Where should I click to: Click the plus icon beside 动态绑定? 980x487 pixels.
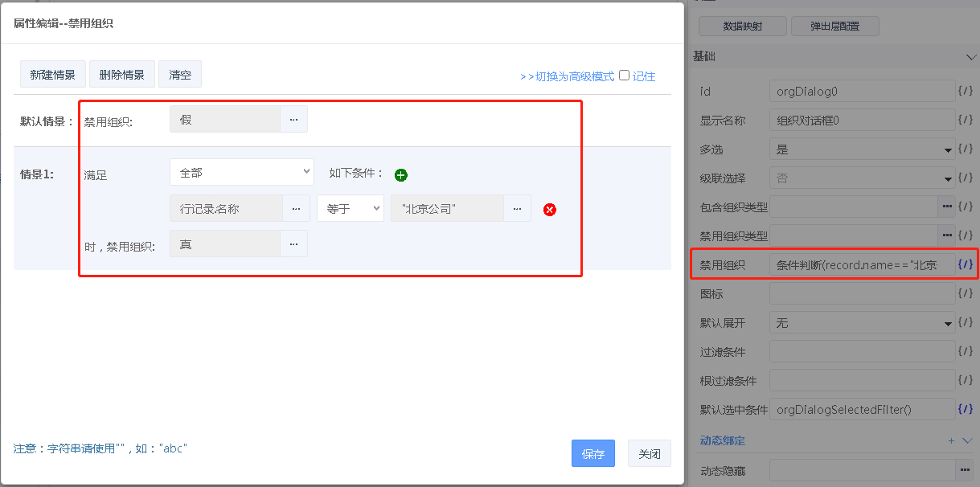click(x=951, y=440)
